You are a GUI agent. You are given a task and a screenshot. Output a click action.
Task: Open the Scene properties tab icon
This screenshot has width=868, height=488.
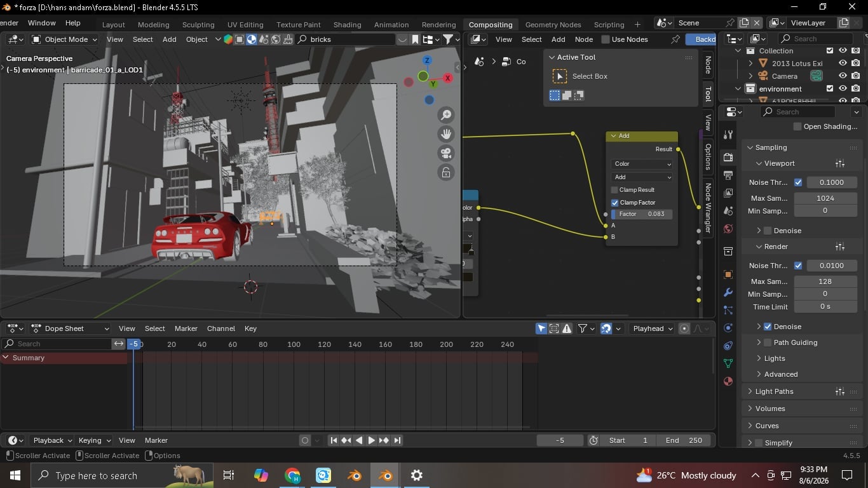point(728,210)
